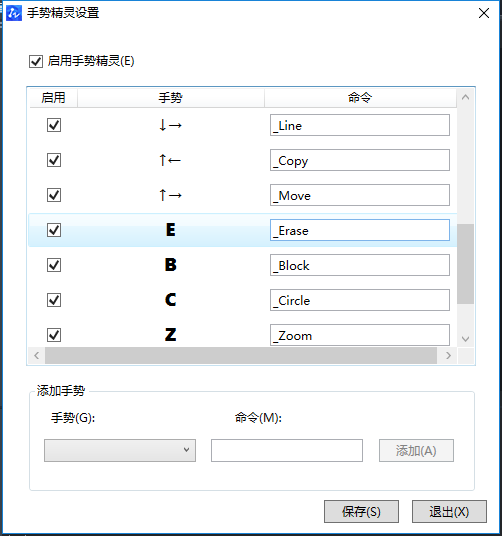The image size is (502, 536).
Task: Click the 手势 column header
Action: pyautogui.click(x=171, y=98)
